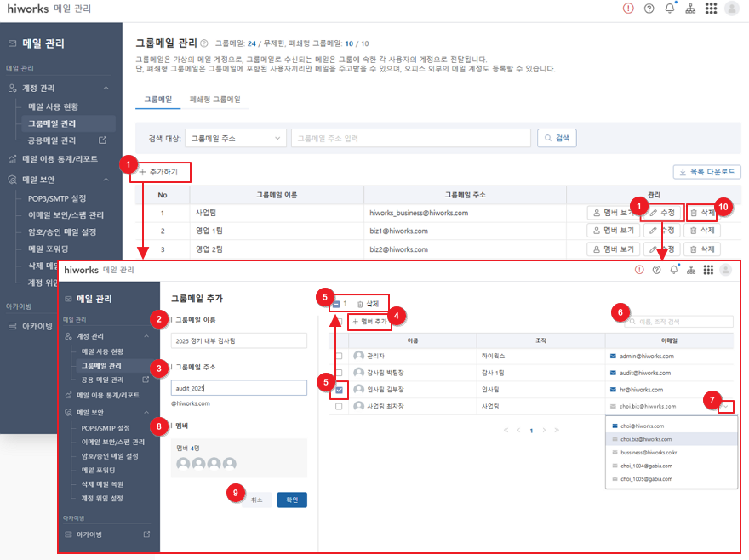Check the 사업팀 최차장 member checkbox
The height and width of the screenshot is (560, 749).
[x=340, y=407]
